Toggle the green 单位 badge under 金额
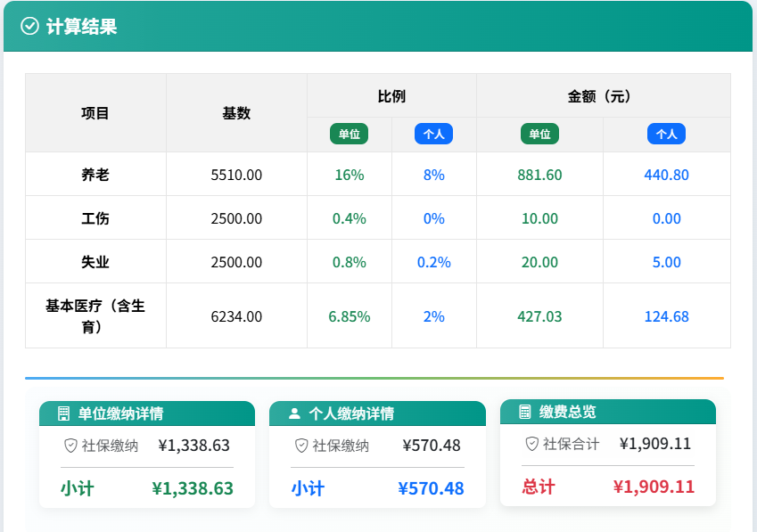Screen dimensions: 757x532 [x=539, y=134]
